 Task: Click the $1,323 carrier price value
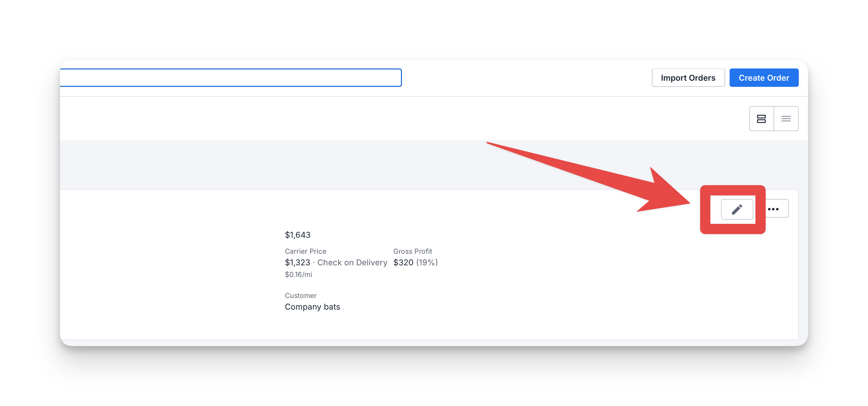[x=297, y=262]
